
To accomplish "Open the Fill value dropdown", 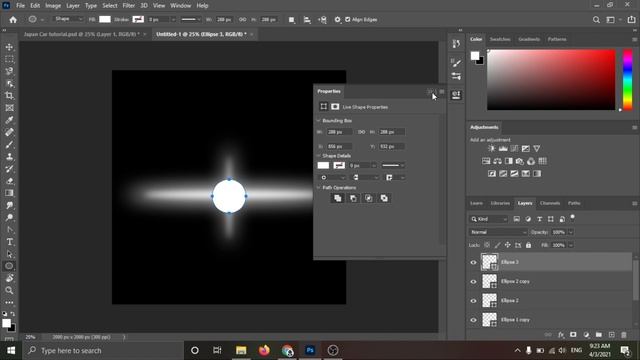I will coord(571,245).
